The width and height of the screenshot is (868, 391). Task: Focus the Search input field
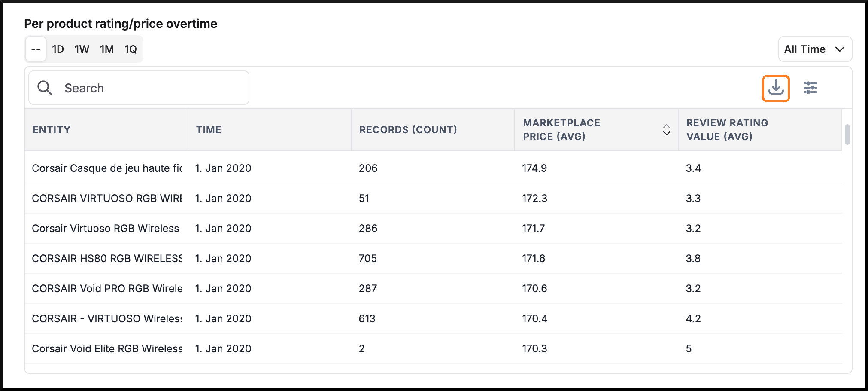139,88
